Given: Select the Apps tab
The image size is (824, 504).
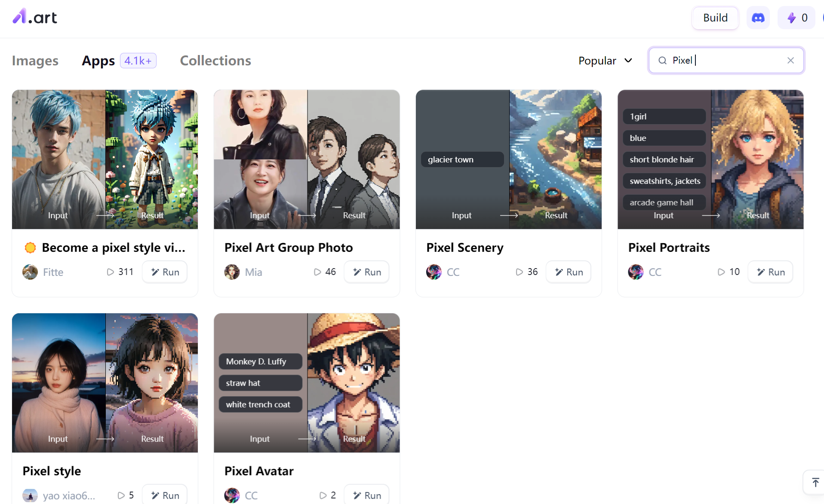Looking at the screenshot, I should (x=98, y=61).
